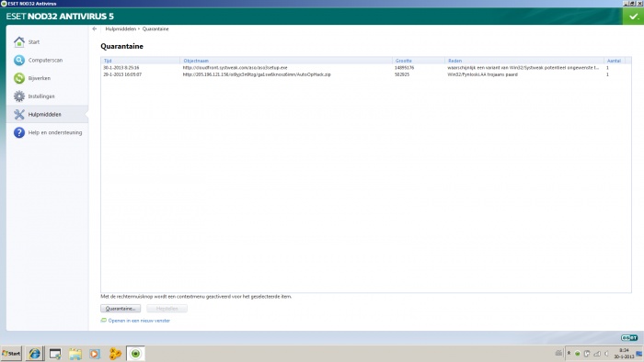
Task: Click the Herstellen button
Action: point(167,309)
